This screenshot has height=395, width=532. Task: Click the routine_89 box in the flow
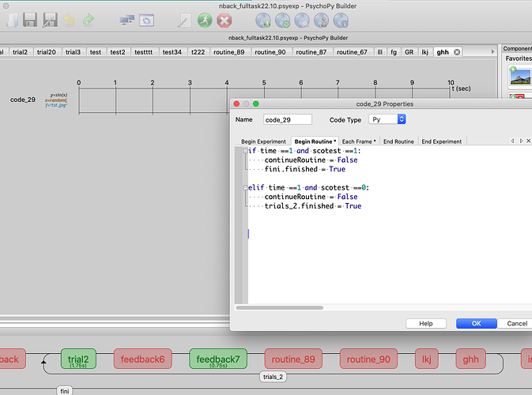[x=293, y=359]
